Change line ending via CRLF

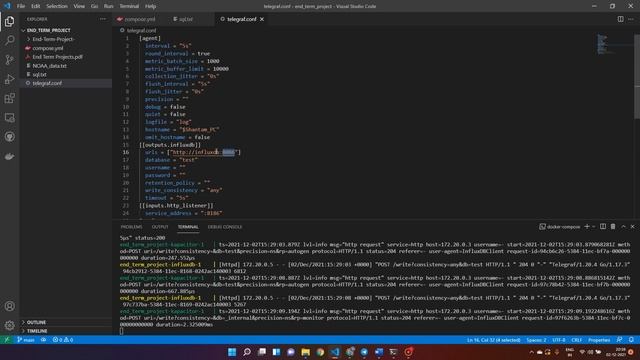577,340
